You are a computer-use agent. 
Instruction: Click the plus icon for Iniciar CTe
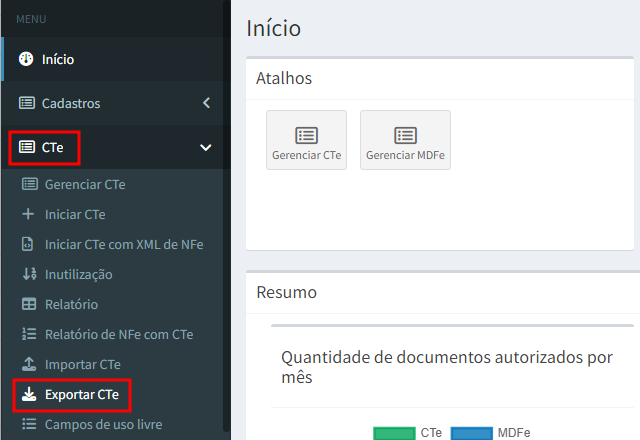tap(28, 214)
